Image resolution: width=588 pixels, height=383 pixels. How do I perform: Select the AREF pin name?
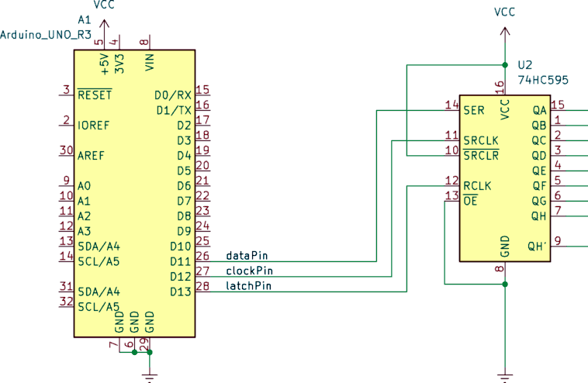91,156
